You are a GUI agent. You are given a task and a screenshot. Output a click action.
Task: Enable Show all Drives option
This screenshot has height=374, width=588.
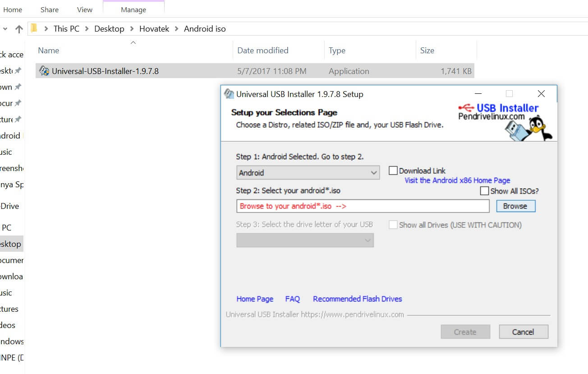click(x=393, y=225)
